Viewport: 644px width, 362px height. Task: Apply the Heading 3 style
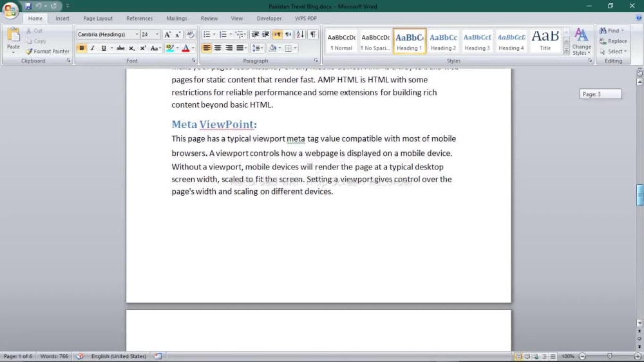pos(477,41)
